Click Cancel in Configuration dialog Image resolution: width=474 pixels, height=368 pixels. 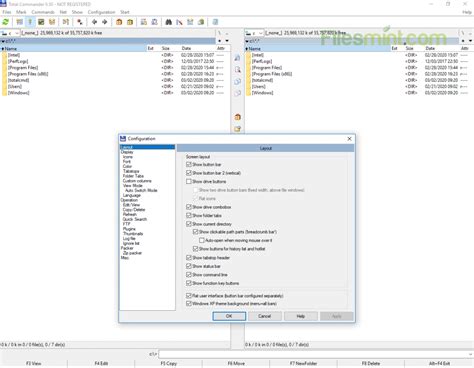[265, 316]
